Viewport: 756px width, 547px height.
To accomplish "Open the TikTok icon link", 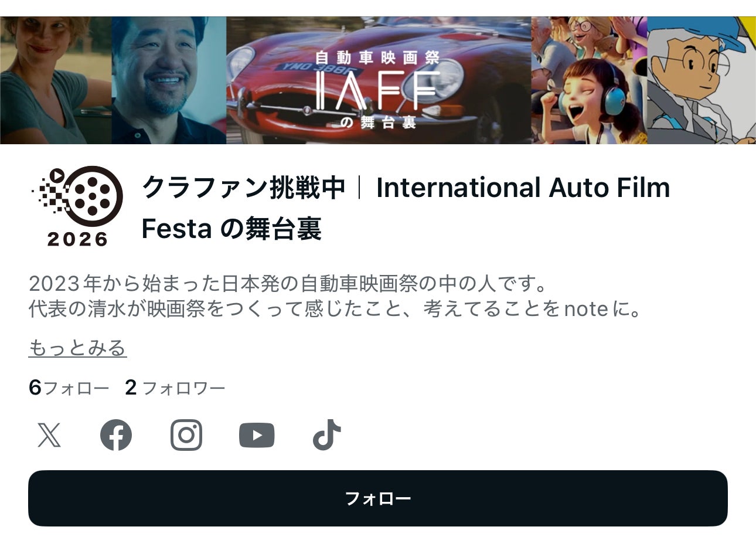I will pyautogui.click(x=327, y=435).
